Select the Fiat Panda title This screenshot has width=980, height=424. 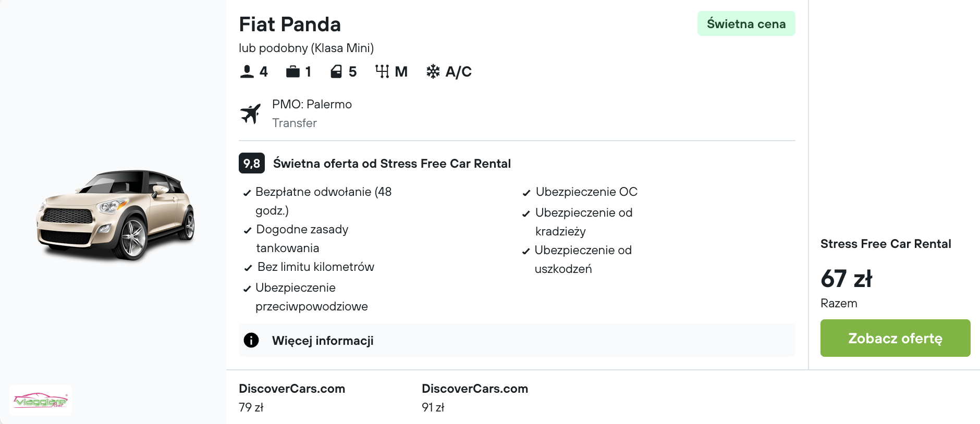[x=290, y=24]
